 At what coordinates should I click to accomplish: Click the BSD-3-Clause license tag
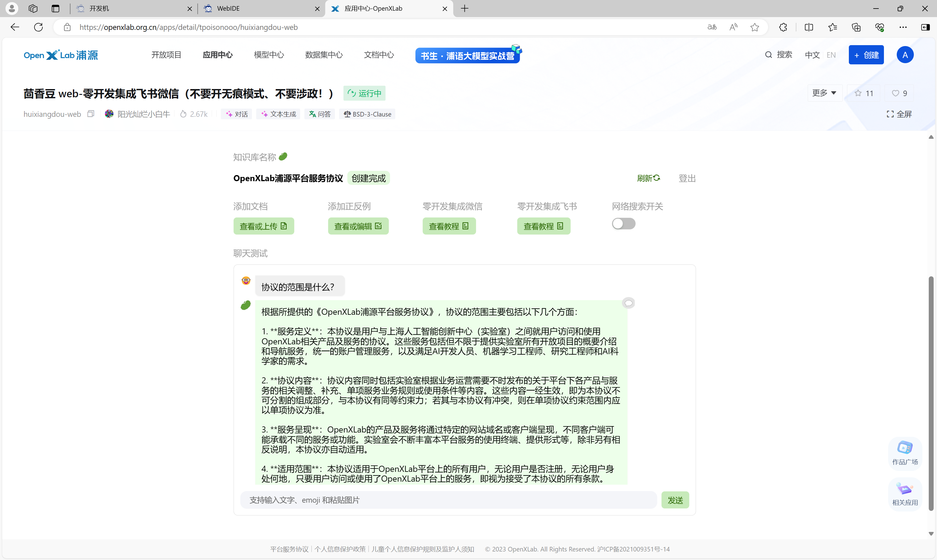[x=367, y=114]
